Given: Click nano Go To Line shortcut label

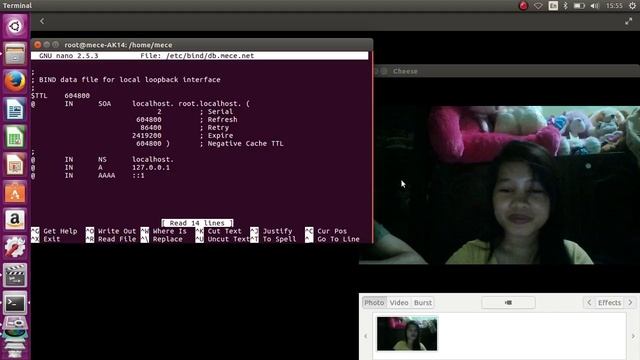Looking at the screenshot, I should tap(338, 239).
